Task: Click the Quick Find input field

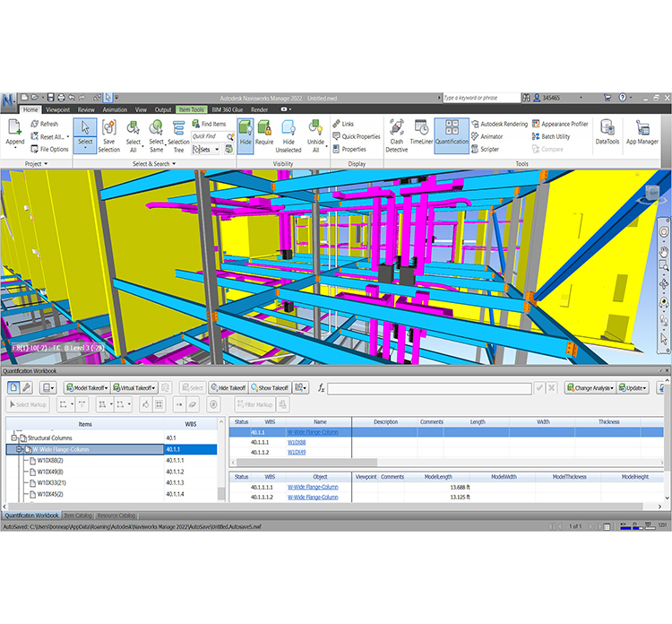Action: point(209,136)
